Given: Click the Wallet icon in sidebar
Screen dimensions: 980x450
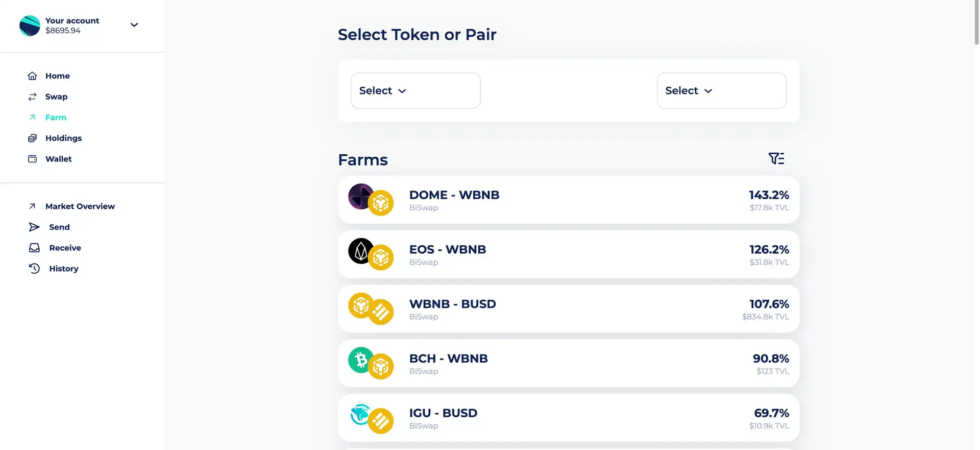Looking at the screenshot, I should [x=32, y=159].
